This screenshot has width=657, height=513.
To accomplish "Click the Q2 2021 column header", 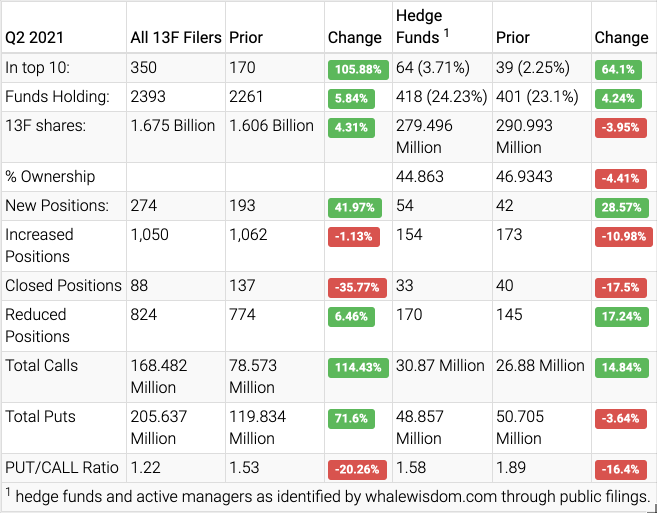I will (34, 37).
